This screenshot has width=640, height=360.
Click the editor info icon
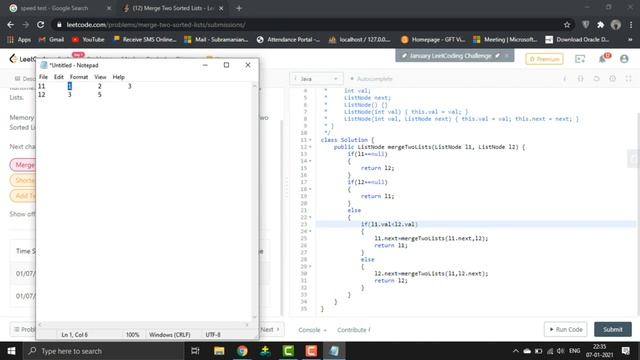click(x=565, y=79)
